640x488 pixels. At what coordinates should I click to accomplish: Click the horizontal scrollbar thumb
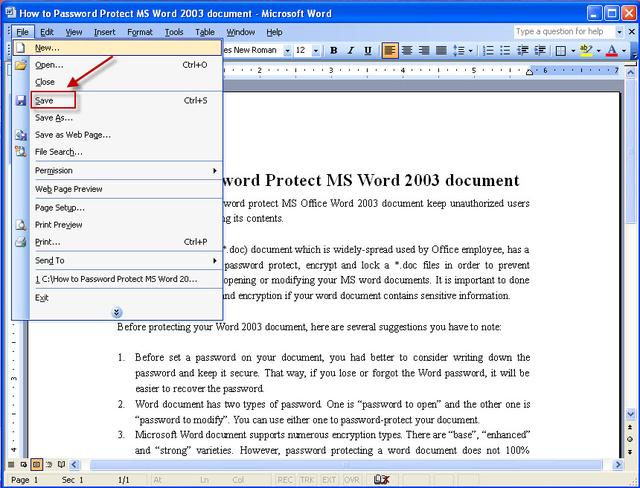(x=346, y=464)
